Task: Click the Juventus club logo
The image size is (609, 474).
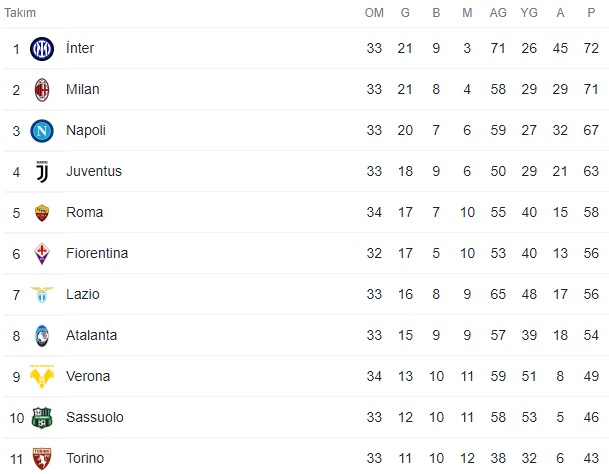Action: (42, 171)
